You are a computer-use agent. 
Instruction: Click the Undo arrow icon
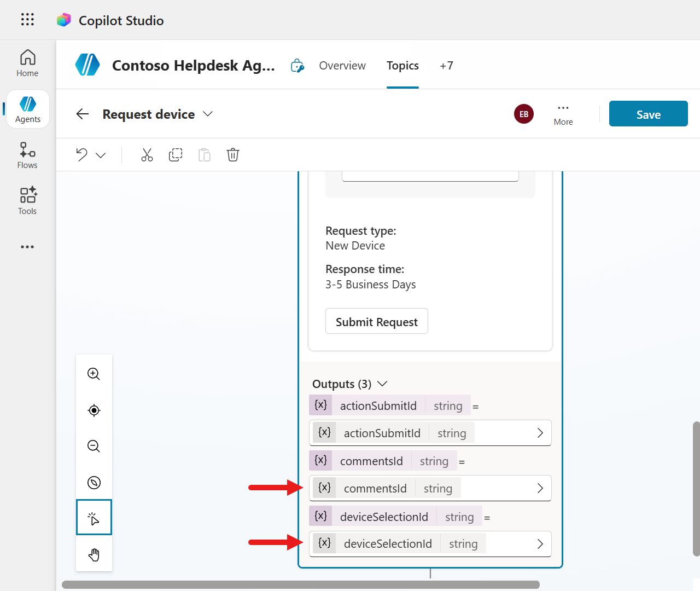pos(82,155)
